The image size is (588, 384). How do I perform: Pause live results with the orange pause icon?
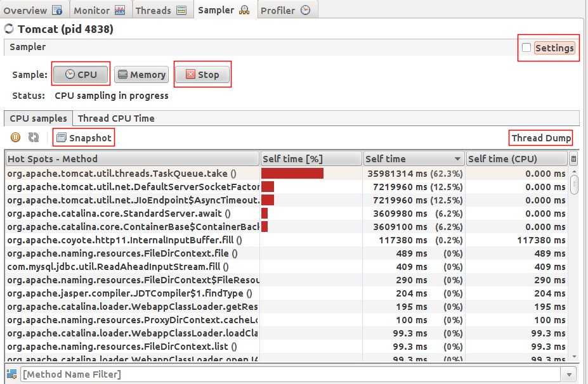(x=15, y=138)
